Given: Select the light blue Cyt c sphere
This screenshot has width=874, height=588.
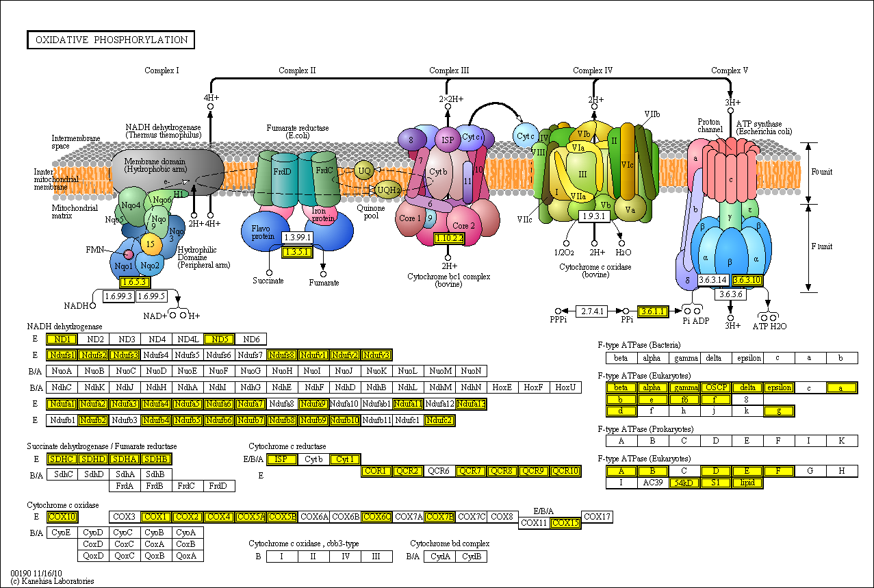Looking at the screenshot, I should [526, 136].
